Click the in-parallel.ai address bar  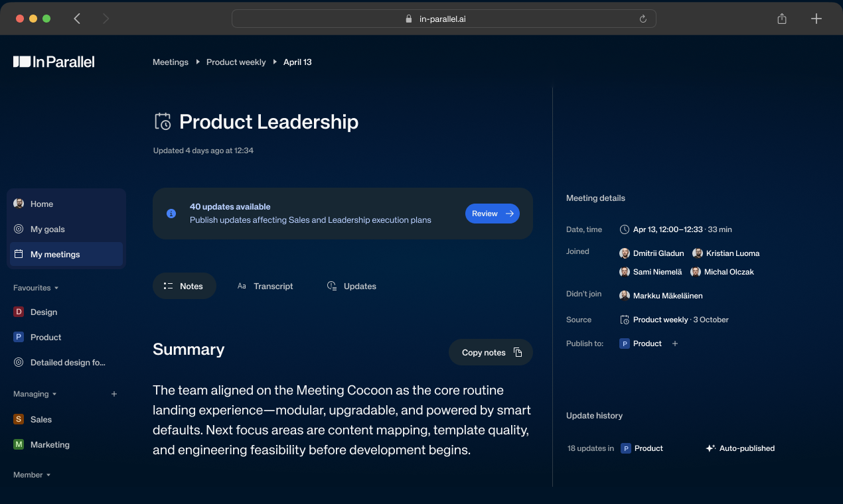click(x=443, y=19)
